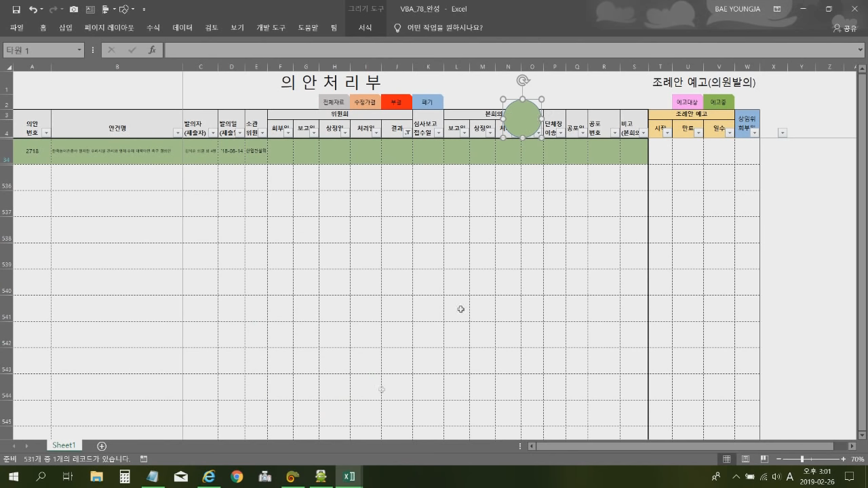Screen dimensions: 868x488
Task: Click the macro record icon in status bar
Action: (x=144, y=459)
